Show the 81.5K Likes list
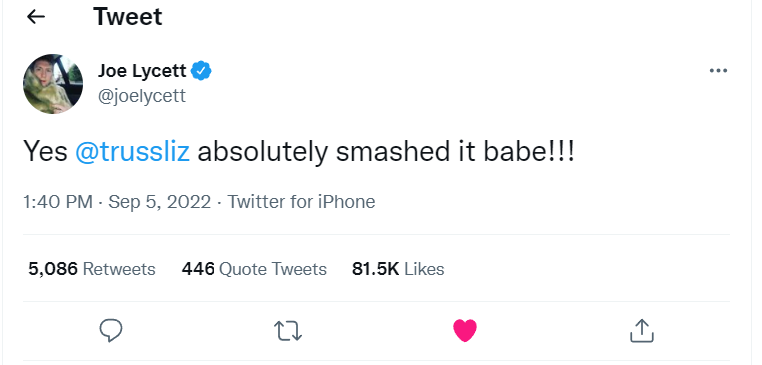Image resolution: width=762 pixels, height=365 pixels. pos(398,269)
